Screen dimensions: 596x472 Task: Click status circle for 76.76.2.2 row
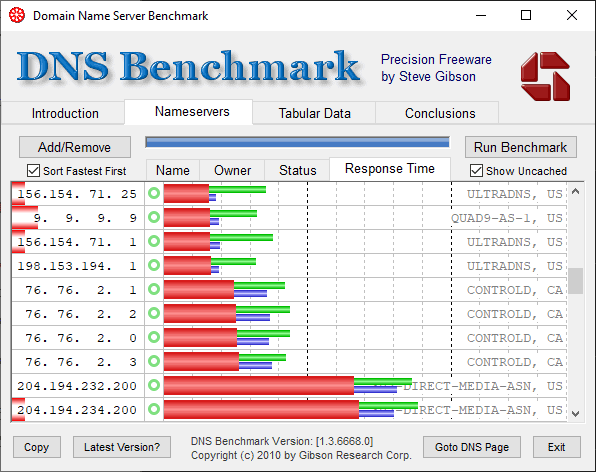pyautogui.click(x=154, y=313)
